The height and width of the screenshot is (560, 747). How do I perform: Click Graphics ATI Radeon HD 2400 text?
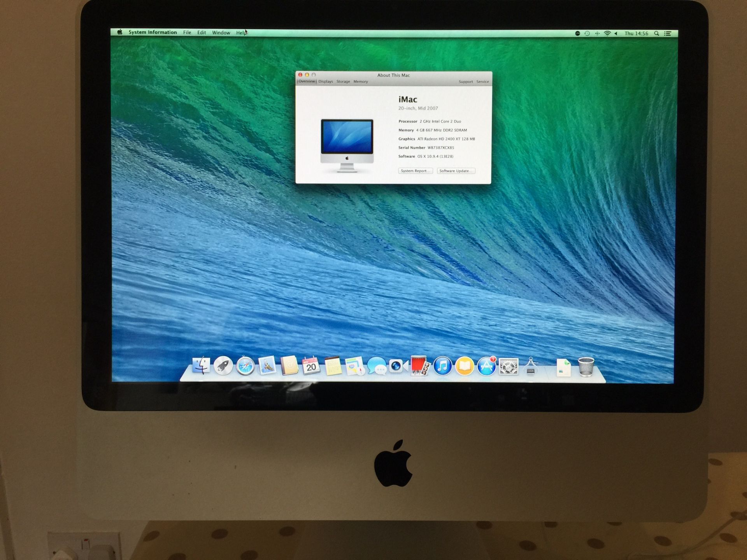437,139
